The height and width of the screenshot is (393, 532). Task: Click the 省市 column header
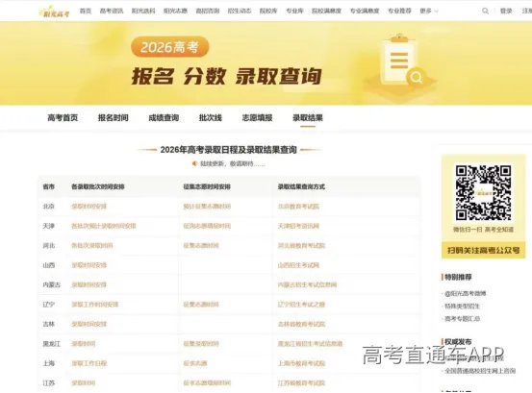pos(48,186)
